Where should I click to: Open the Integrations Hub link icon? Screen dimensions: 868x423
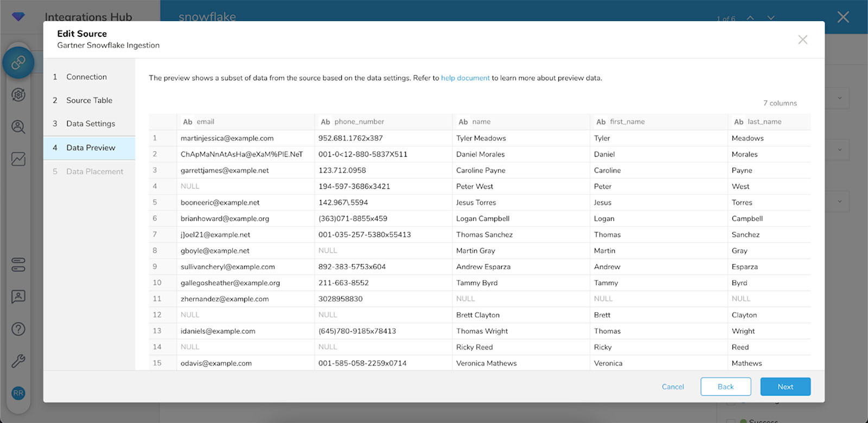(18, 62)
